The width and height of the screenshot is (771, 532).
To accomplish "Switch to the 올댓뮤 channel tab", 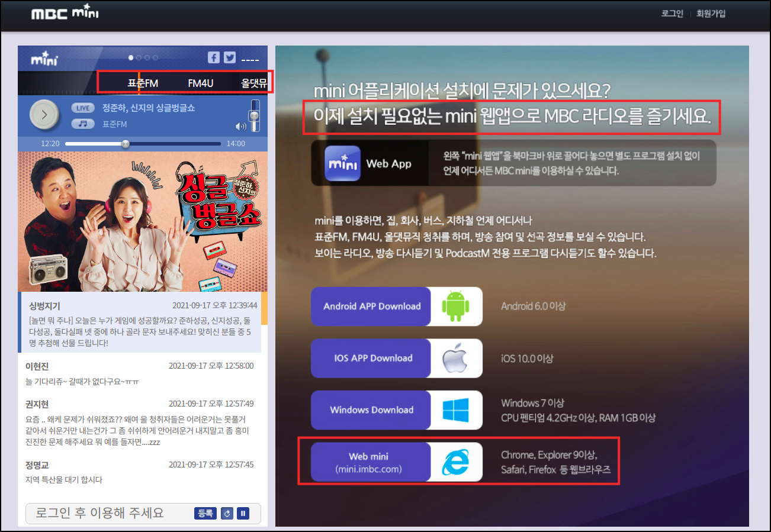I will tap(253, 83).
